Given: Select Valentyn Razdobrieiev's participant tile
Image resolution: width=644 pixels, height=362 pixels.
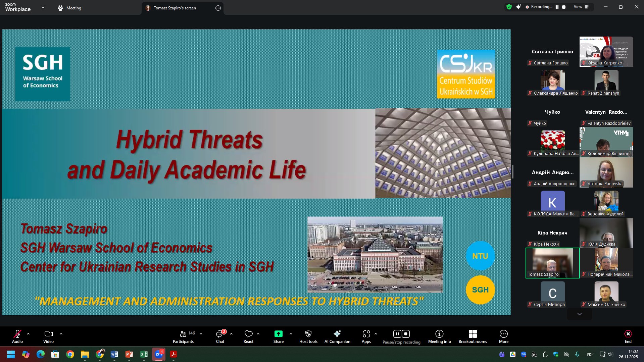Looking at the screenshot, I should 606,112.
